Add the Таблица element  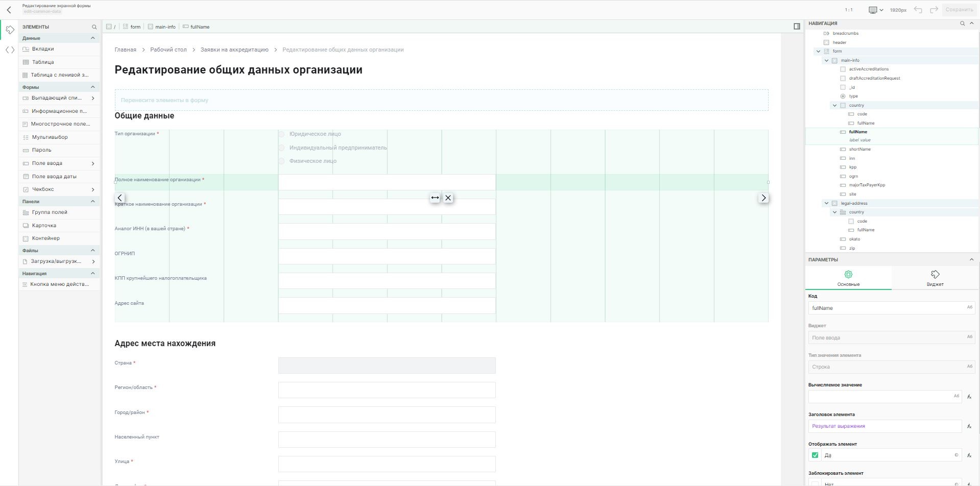[59, 62]
